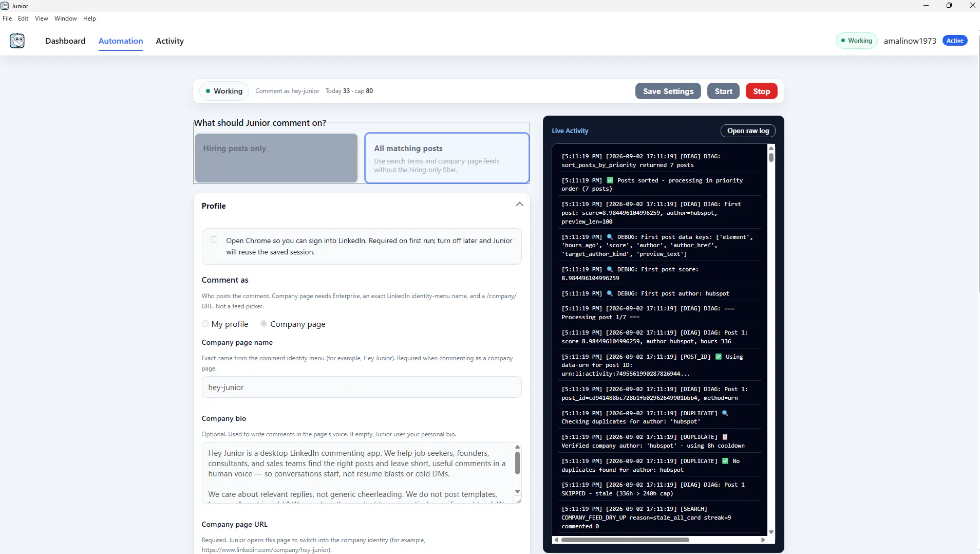Click 'Comment as hey-junior' status text
The height and width of the screenshot is (554, 980).
(287, 91)
